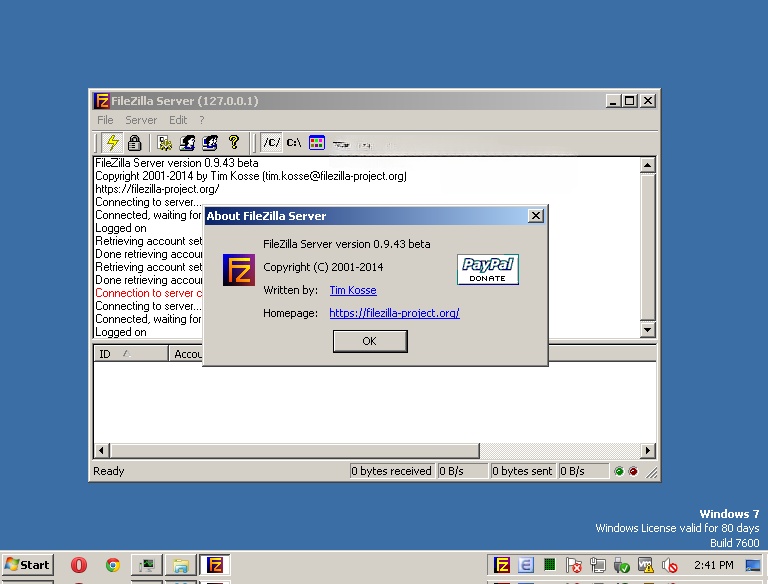Open the monitor app taskbar button
768x584 pixels.
pyautogui.click(x=146, y=565)
